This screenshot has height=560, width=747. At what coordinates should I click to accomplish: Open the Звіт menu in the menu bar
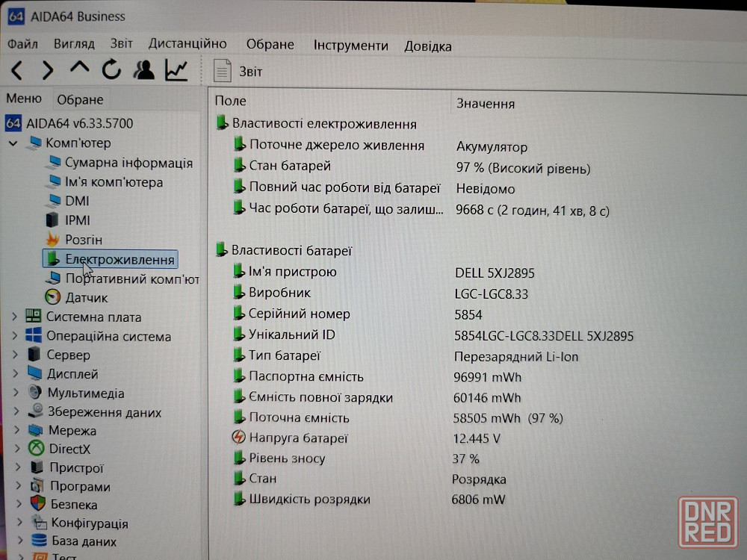click(122, 43)
